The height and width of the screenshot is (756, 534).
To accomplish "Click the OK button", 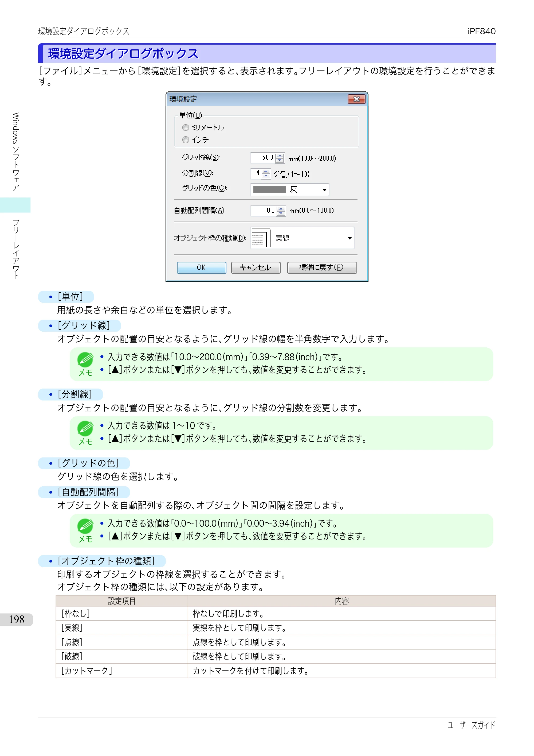I will pyautogui.click(x=201, y=268).
